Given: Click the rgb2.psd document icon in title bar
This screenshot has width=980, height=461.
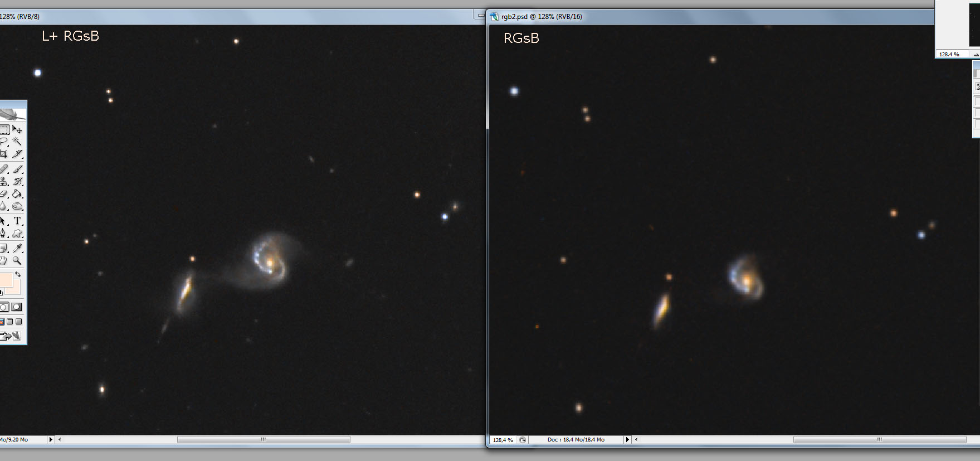Looking at the screenshot, I should click(494, 17).
